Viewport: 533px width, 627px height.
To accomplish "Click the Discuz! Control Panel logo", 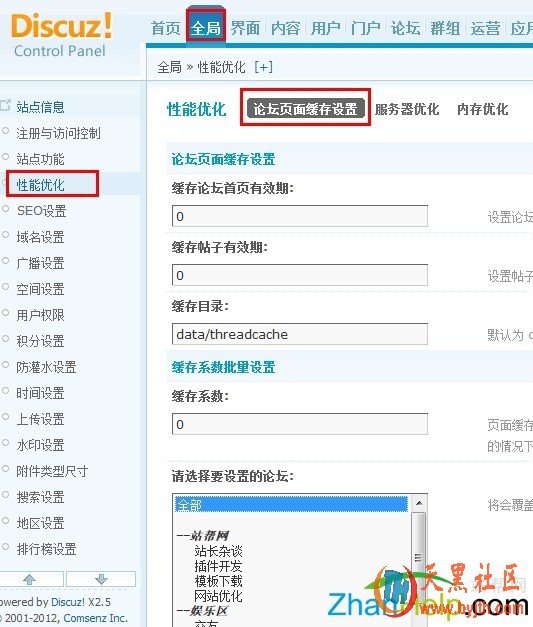I will (61, 35).
